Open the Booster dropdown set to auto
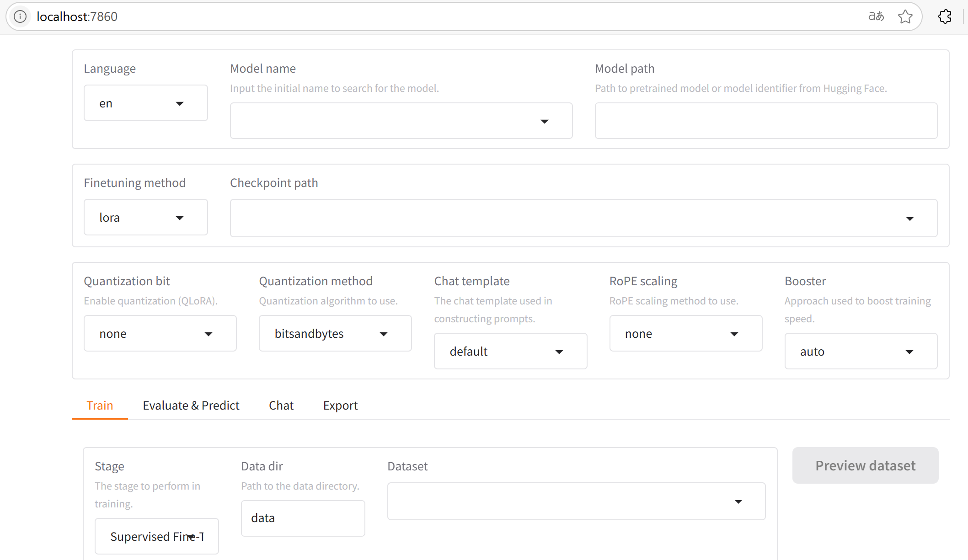The image size is (968, 560). [861, 352]
